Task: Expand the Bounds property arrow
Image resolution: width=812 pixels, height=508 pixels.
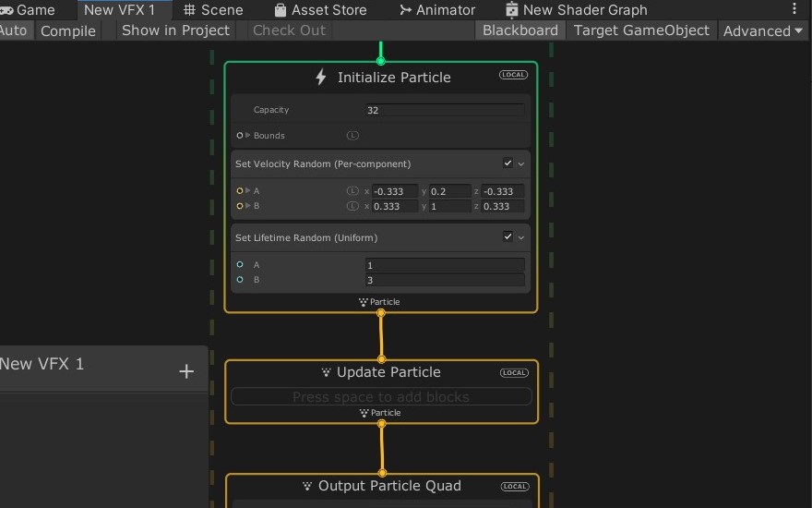Action: (x=247, y=135)
